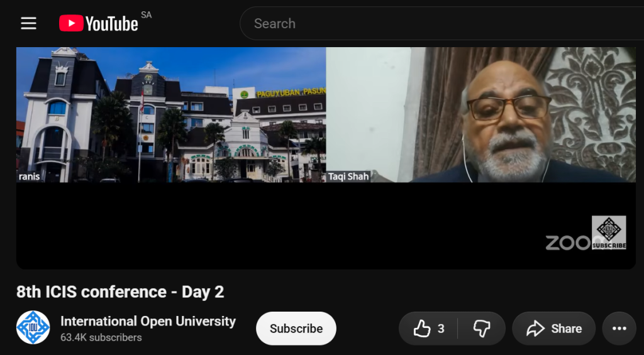Click the video player showing Taqi Shah

(326, 158)
